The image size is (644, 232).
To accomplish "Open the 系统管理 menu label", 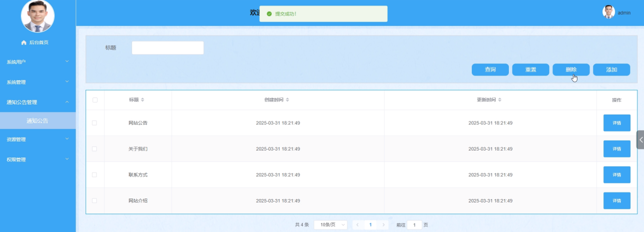I will click(16, 82).
